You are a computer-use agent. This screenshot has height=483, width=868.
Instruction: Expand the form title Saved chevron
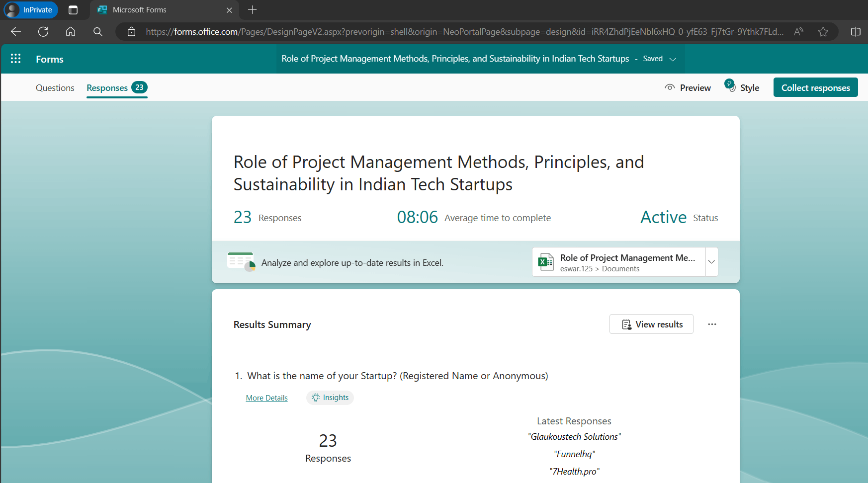pos(673,59)
